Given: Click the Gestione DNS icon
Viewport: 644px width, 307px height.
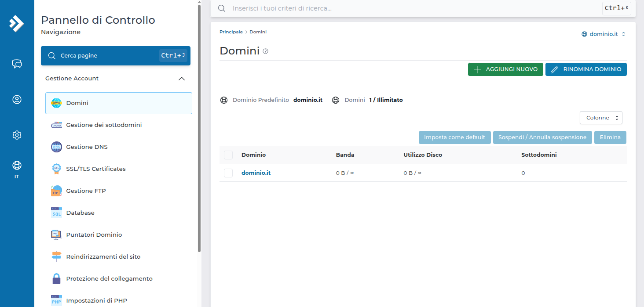Looking at the screenshot, I should click(x=56, y=147).
